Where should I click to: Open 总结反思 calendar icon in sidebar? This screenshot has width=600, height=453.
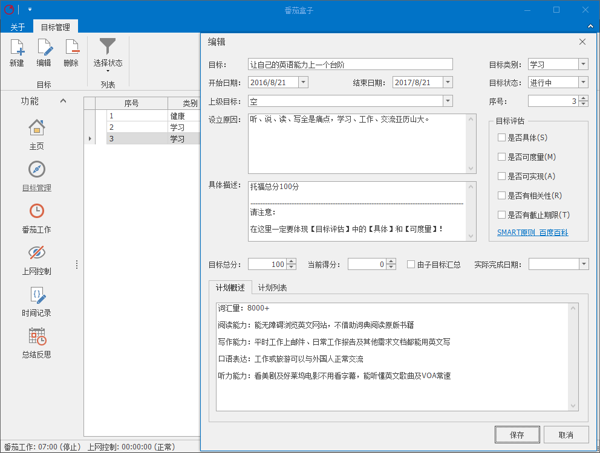click(36, 338)
